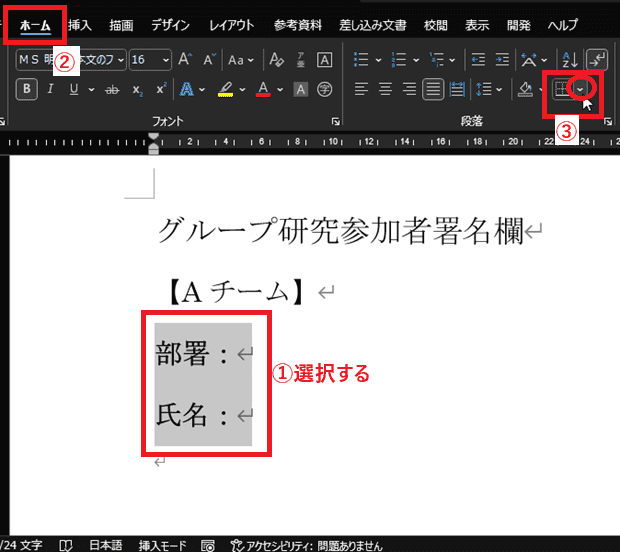
Task: Switch to the 挿入 tab
Action: tap(81, 24)
